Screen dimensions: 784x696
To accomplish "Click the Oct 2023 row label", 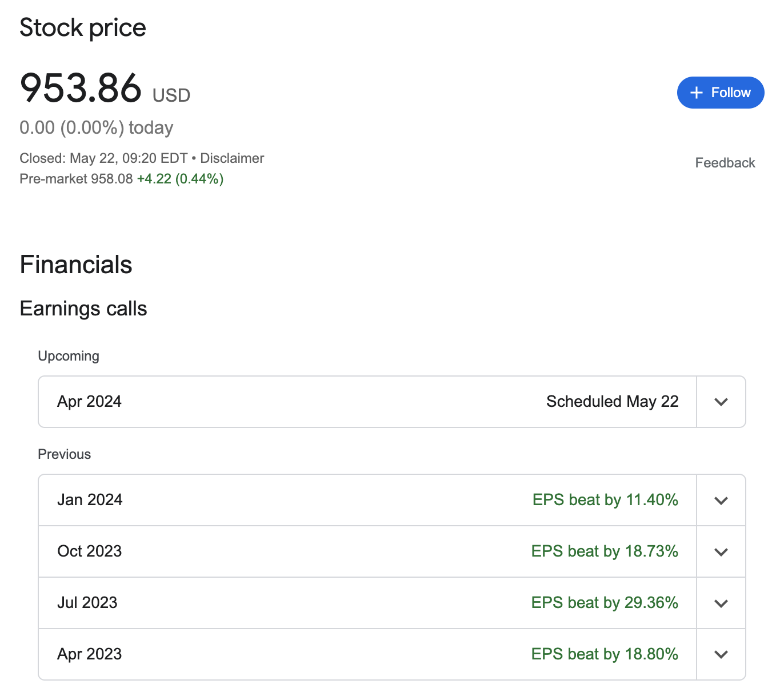I will (x=90, y=551).
